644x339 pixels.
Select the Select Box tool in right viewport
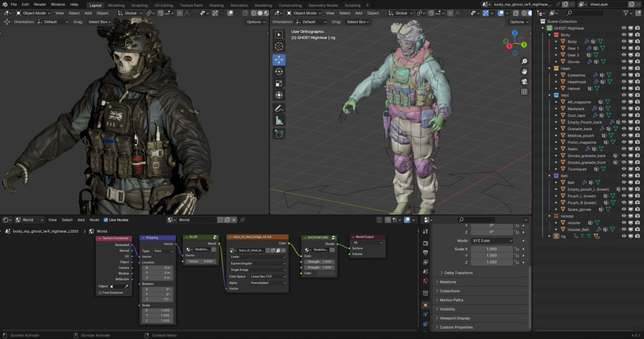279,34
